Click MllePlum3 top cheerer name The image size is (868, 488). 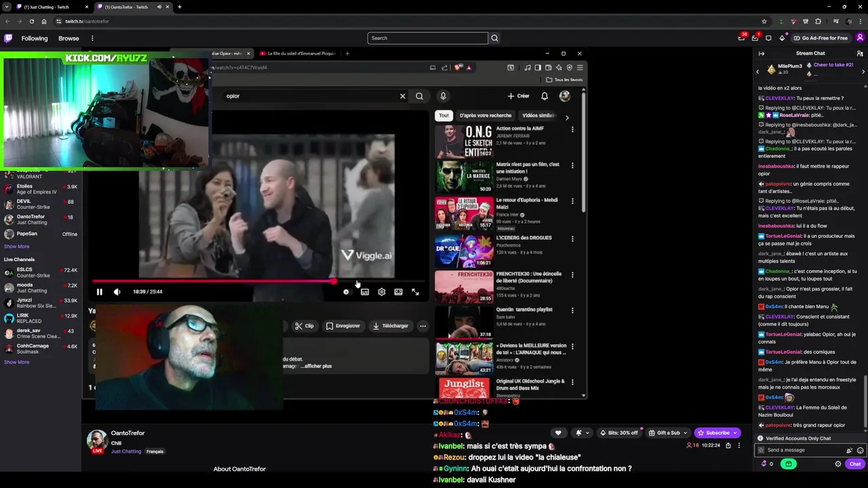click(790, 66)
